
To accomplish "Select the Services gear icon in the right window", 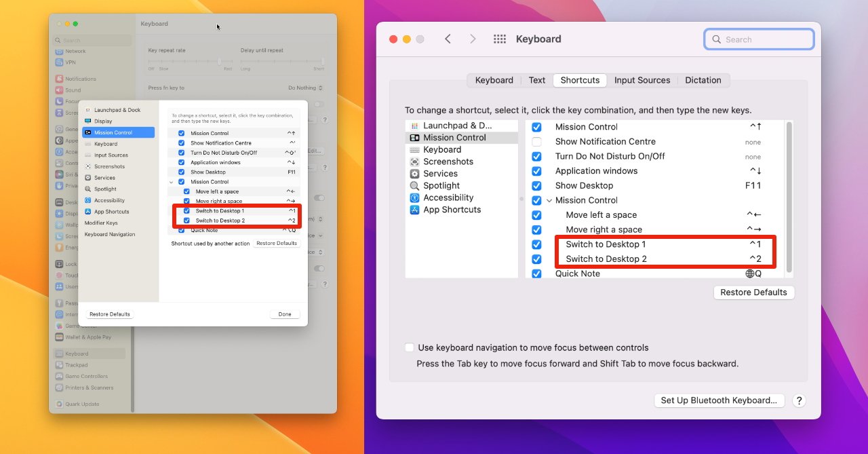I will tap(415, 174).
